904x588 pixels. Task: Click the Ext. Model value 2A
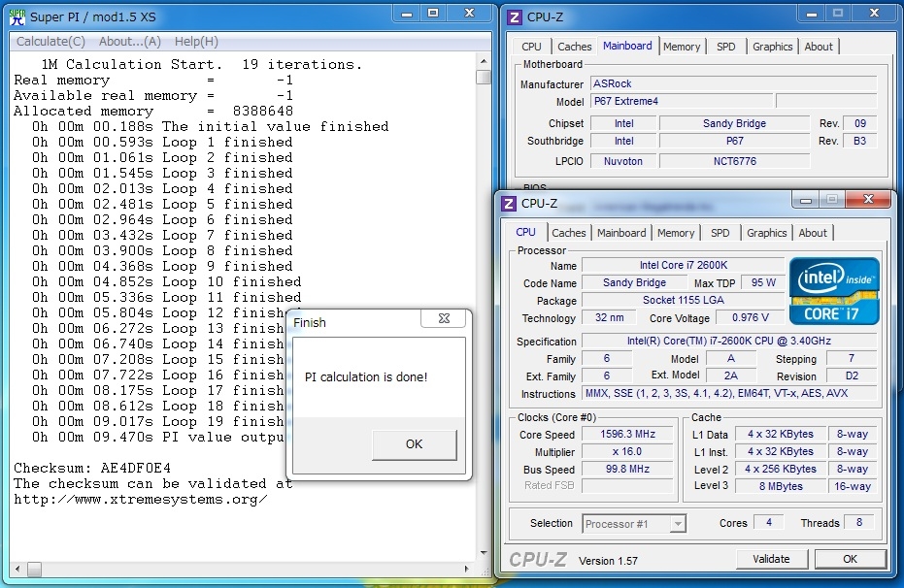tap(730, 376)
